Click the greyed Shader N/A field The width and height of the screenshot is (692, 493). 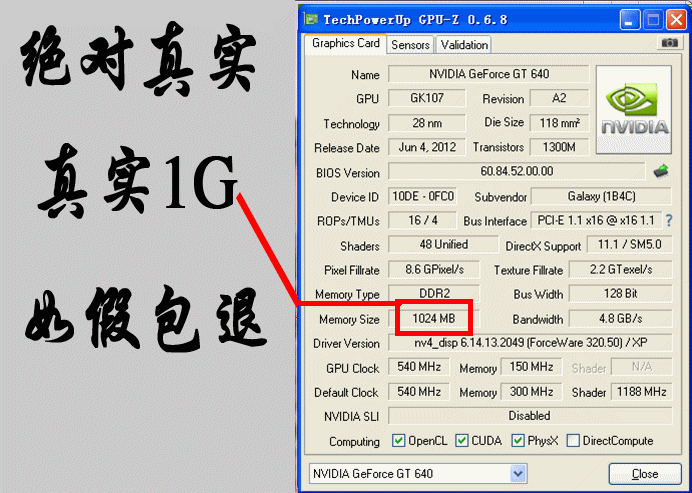tap(642, 367)
